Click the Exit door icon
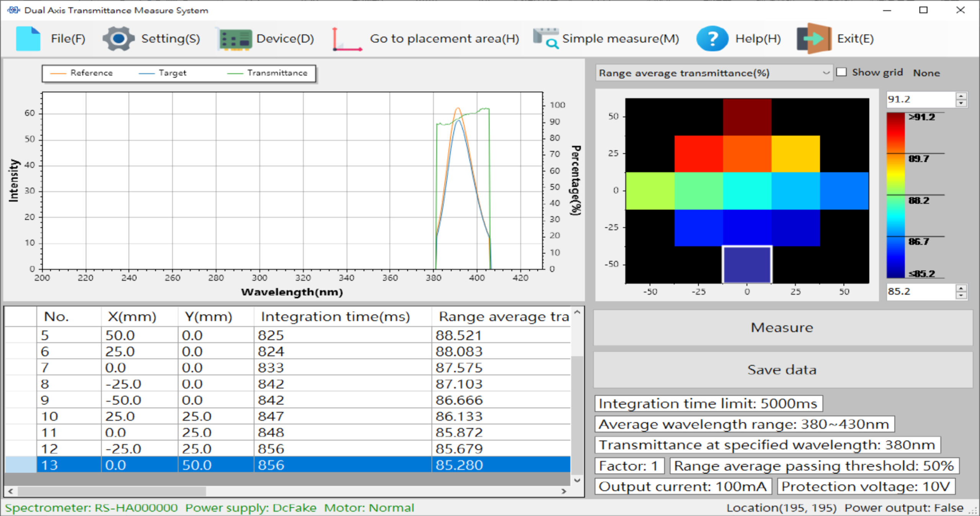Screen dimensions: 980x516 pos(814,39)
